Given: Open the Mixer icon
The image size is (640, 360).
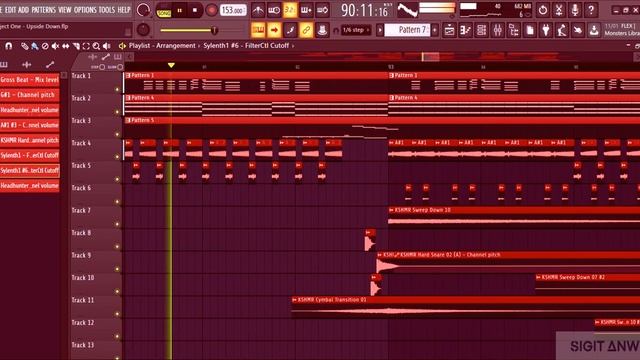Looking at the screenshot, I should tap(498, 30).
